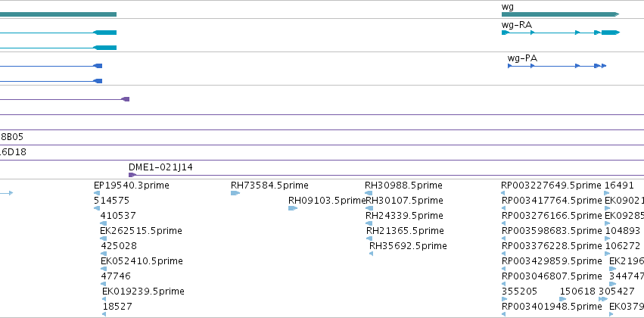Click the wg-RA transcript glyph
This screenshot has width=644, height=318.
click(561, 33)
